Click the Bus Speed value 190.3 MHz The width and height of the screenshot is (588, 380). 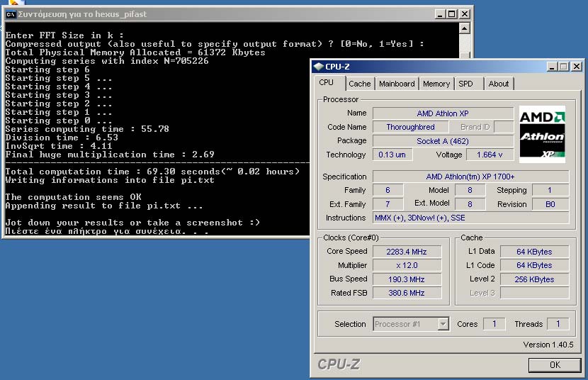point(407,279)
